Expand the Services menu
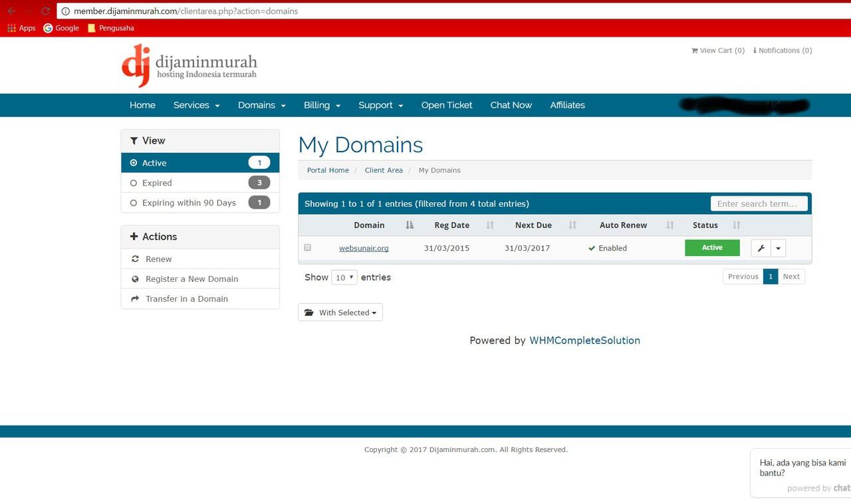 pos(197,105)
